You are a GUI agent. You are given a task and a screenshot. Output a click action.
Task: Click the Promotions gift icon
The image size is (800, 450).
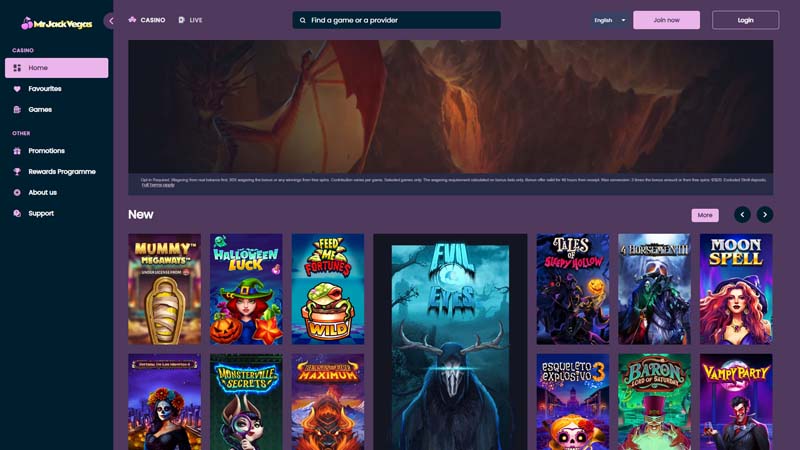(x=17, y=151)
